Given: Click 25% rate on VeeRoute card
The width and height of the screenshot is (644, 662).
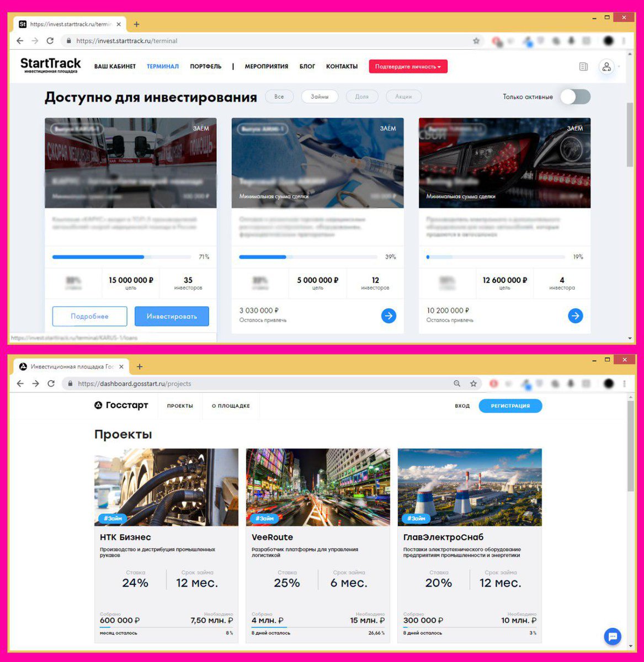Looking at the screenshot, I should click(x=287, y=583).
